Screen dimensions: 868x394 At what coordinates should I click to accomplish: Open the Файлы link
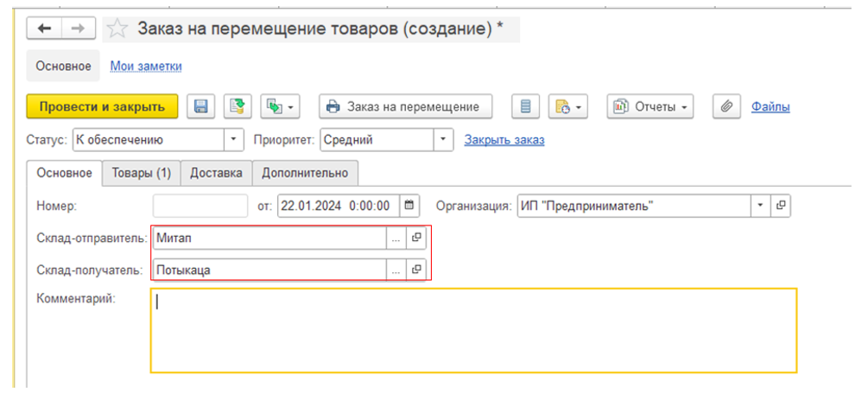[770, 106]
